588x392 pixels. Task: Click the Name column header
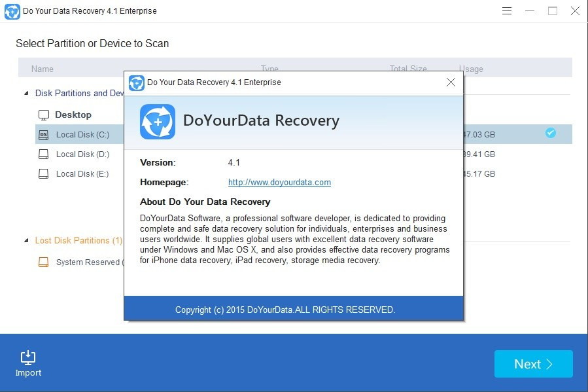coord(43,69)
